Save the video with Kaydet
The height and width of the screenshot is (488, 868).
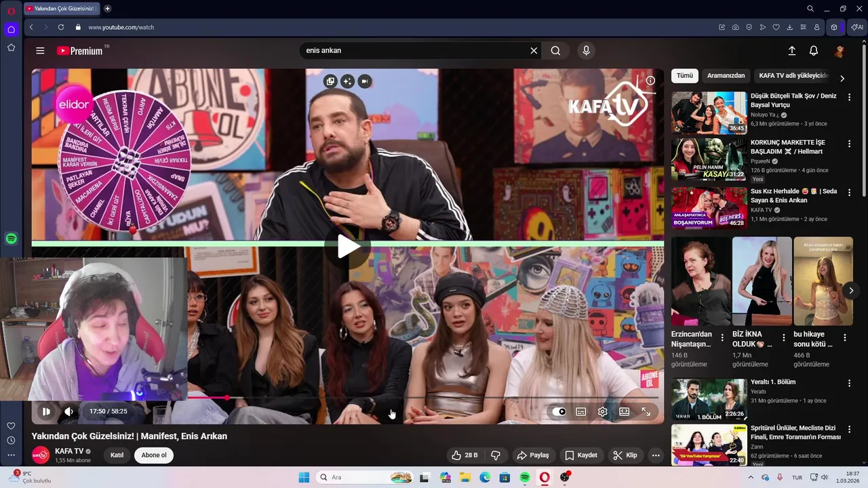(581, 455)
